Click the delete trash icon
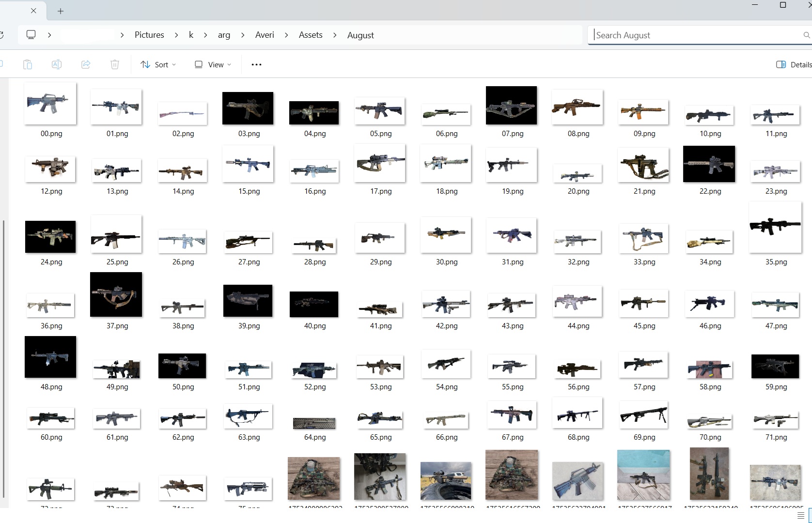Viewport: 812px width, 523px height. (115, 64)
